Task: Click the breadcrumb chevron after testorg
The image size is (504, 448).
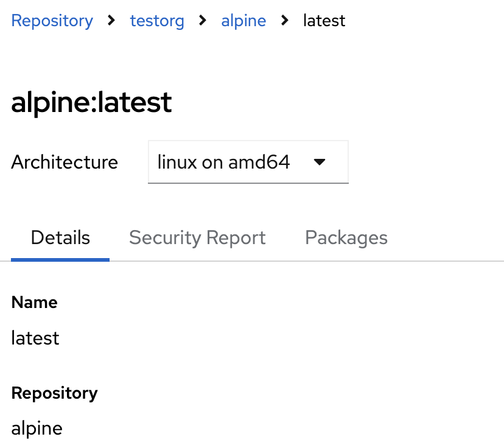Action: coord(203,21)
